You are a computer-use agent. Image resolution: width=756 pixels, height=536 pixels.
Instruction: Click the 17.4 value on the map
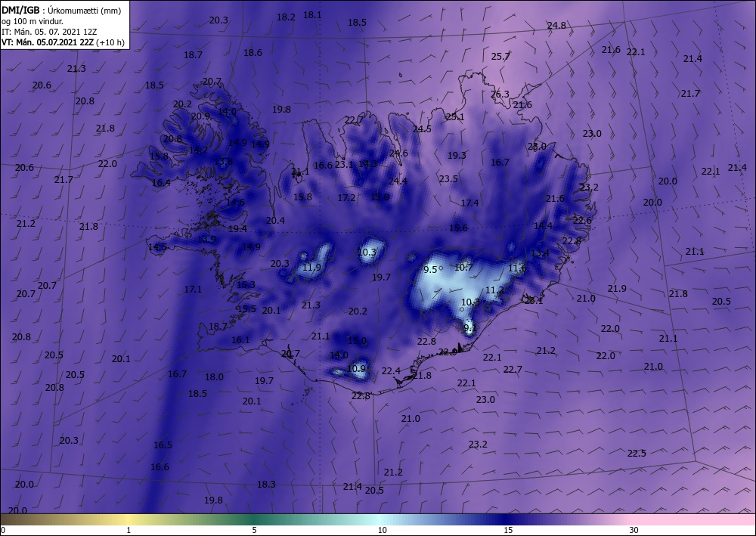[469, 203]
